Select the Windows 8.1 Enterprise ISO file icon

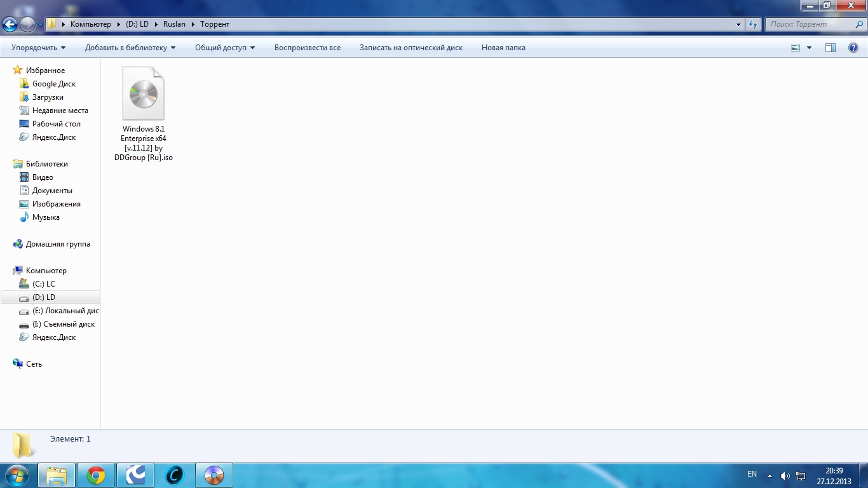coord(144,93)
